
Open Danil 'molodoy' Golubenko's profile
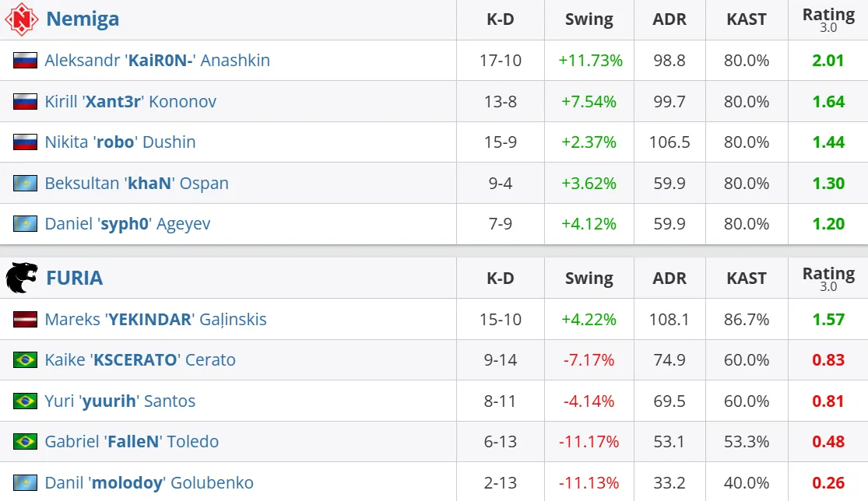coord(149,483)
